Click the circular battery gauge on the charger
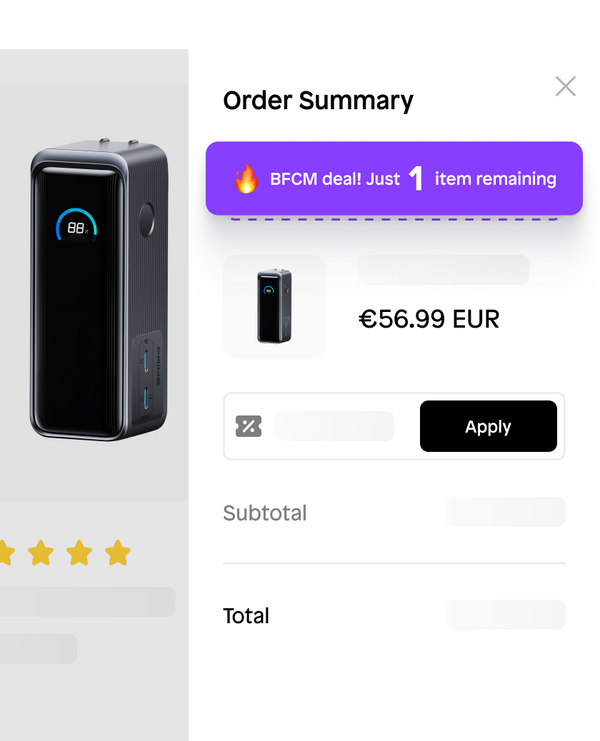Image resolution: width=600 pixels, height=741 pixels. click(x=77, y=228)
